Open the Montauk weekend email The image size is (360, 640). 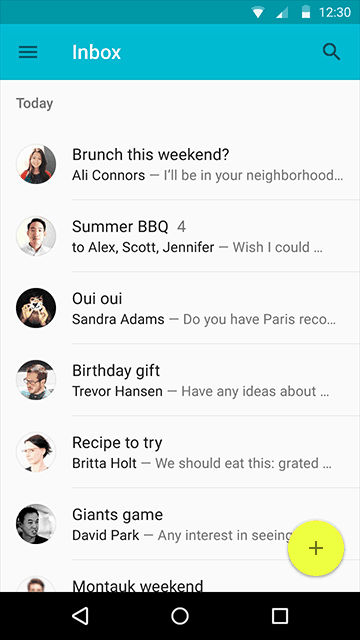click(180, 576)
